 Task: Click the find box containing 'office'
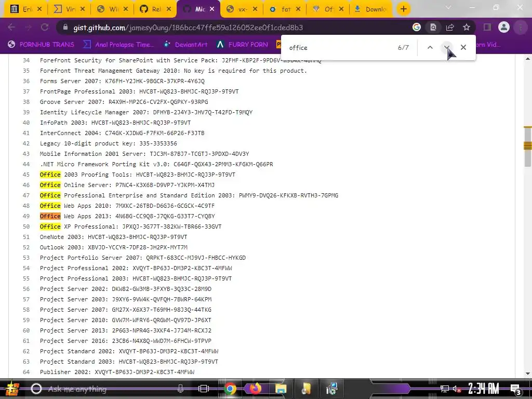point(339,47)
